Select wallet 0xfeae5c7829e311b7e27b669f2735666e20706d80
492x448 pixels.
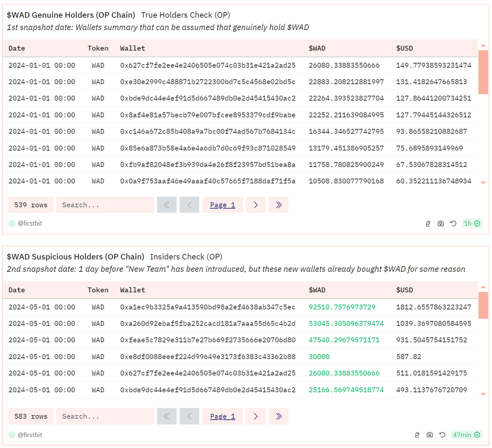tap(208, 340)
